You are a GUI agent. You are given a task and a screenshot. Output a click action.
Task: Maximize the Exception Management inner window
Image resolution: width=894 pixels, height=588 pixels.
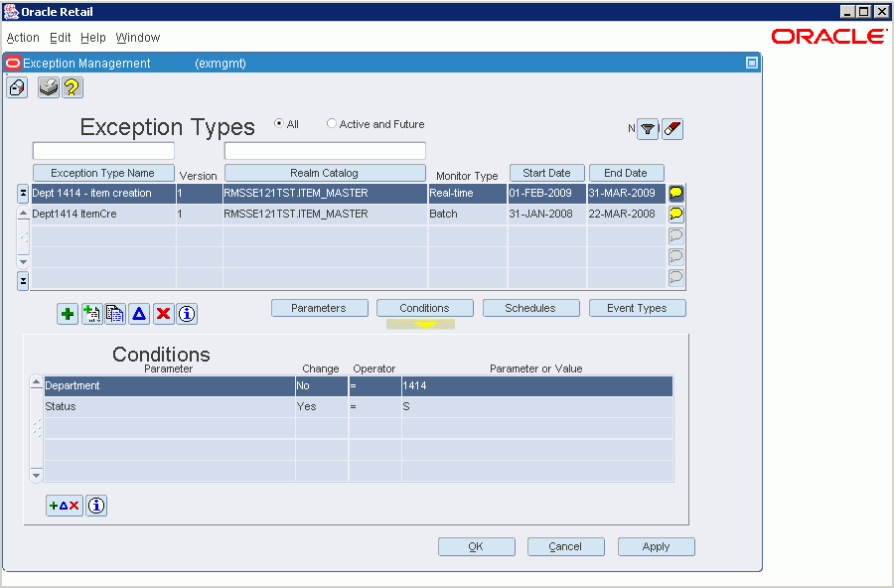point(752,63)
